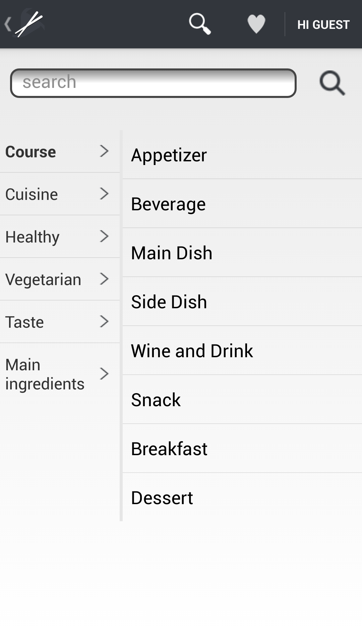Image resolution: width=362 pixels, height=644 pixels.
Task: Open search from top bar magnifier
Action: pos(200,24)
